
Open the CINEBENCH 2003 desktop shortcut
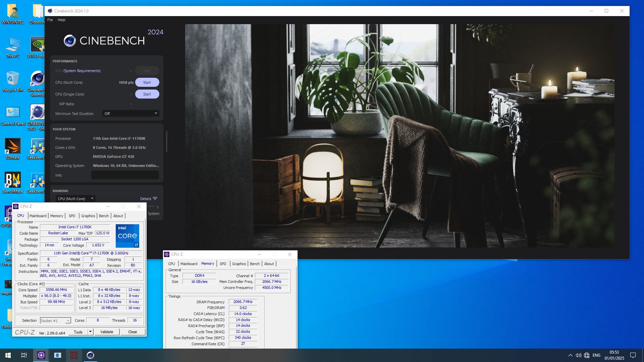(37, 118)
